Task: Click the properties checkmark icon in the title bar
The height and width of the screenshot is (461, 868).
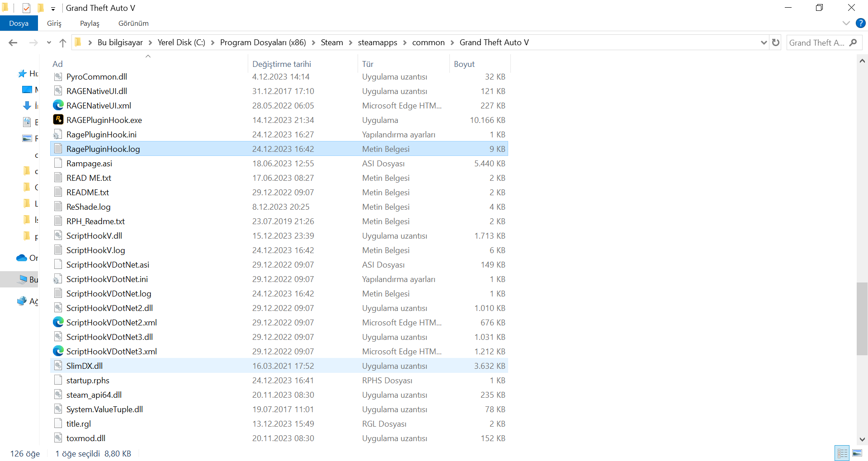Action: pyautogui.click(x=26, y=8)
